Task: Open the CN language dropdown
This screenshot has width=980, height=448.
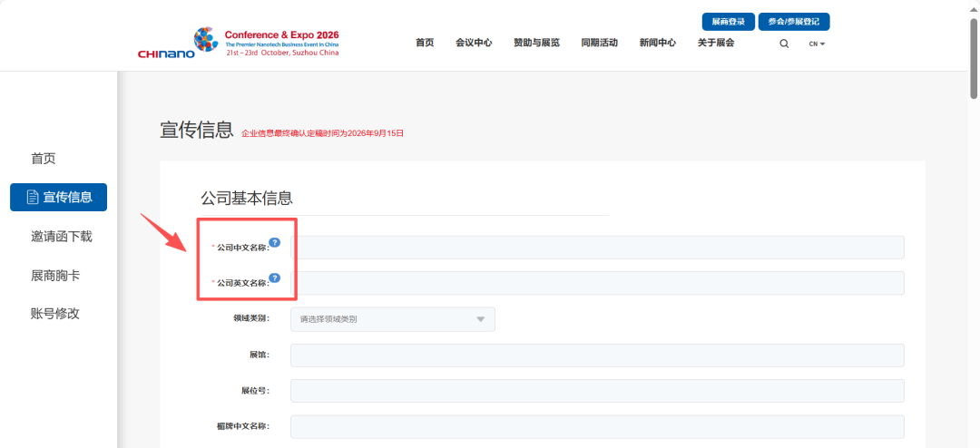Action: 817,44
